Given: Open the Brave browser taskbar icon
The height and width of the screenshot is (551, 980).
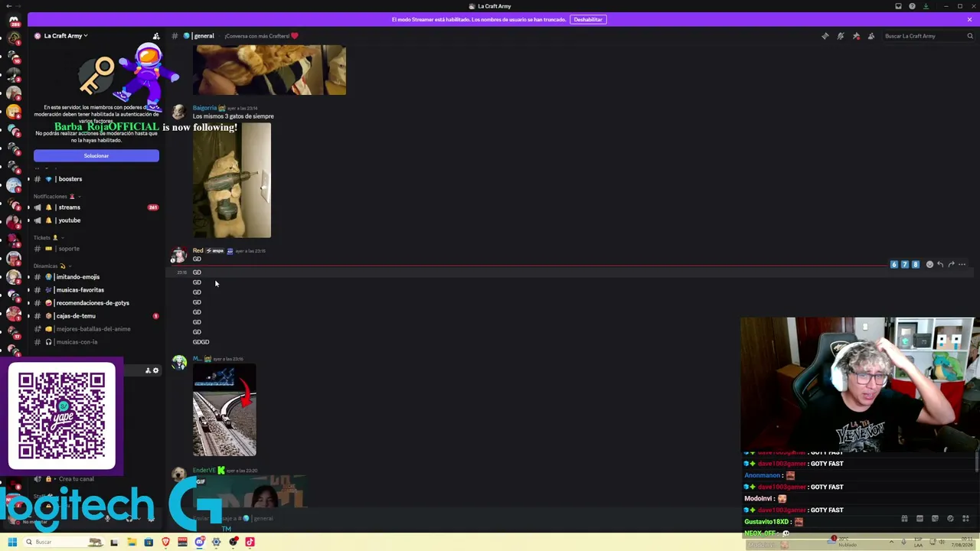Looking at the screenshot, I should (165, 542).
